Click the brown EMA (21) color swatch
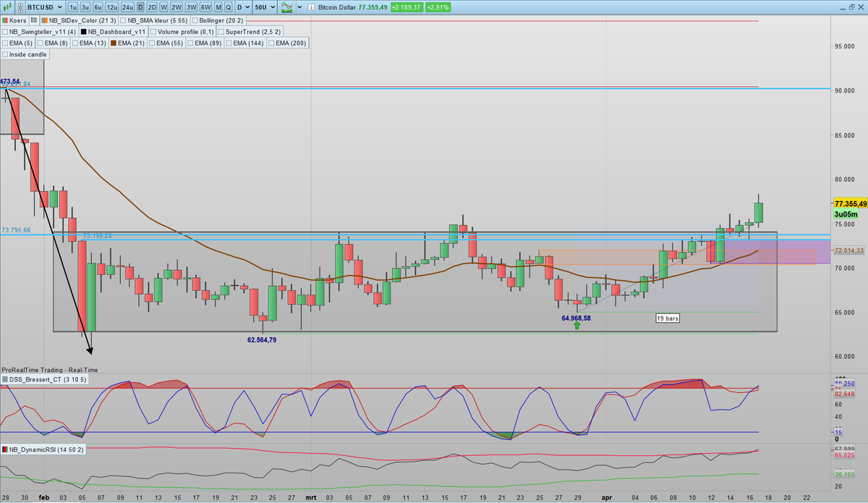Image resolution: width=868 pixels, height=503 pixels. point(114,43)
